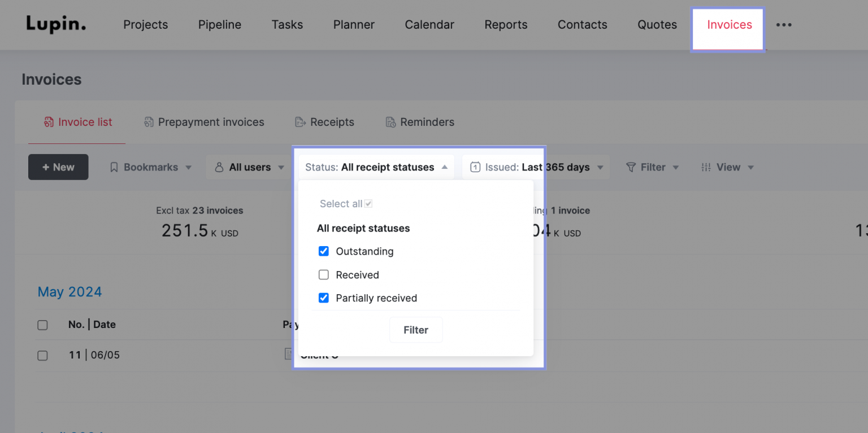This screenshot has width=868, height=433.
Task: Toggle the Select all checkbox
Action: (368, 203)
